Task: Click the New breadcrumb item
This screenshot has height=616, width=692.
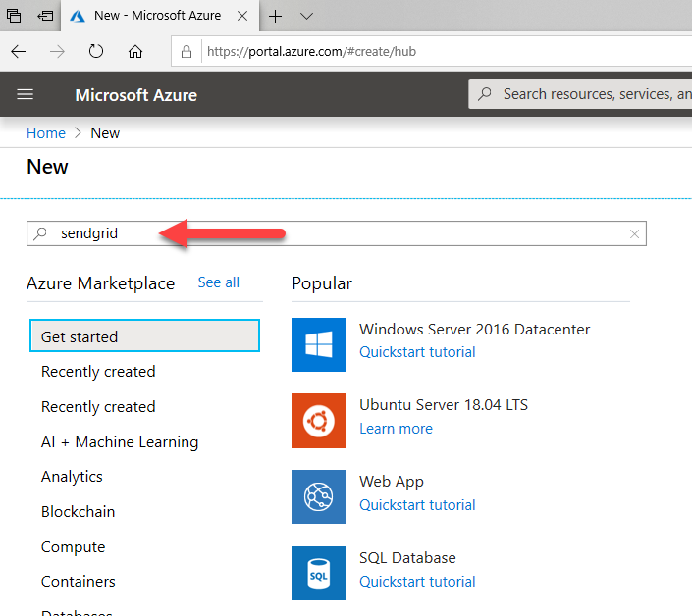Action: (x=105, y=133)
